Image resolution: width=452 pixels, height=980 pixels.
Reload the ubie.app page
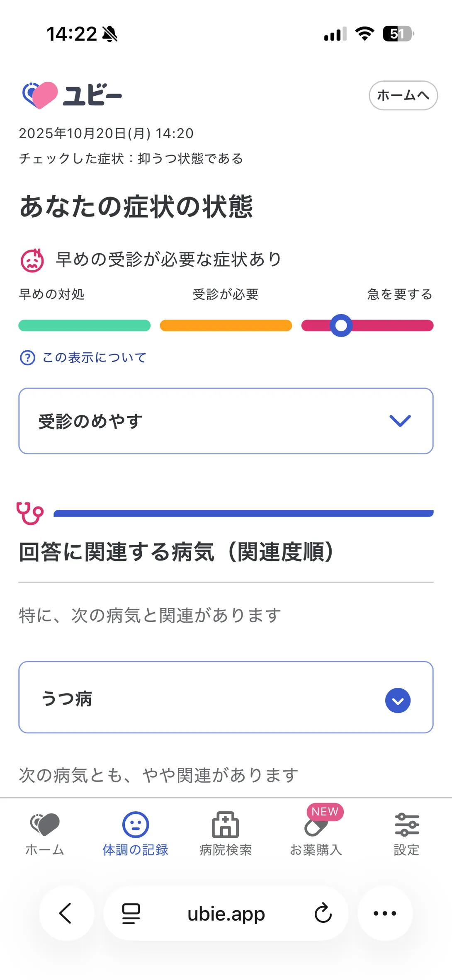(323, 913)
